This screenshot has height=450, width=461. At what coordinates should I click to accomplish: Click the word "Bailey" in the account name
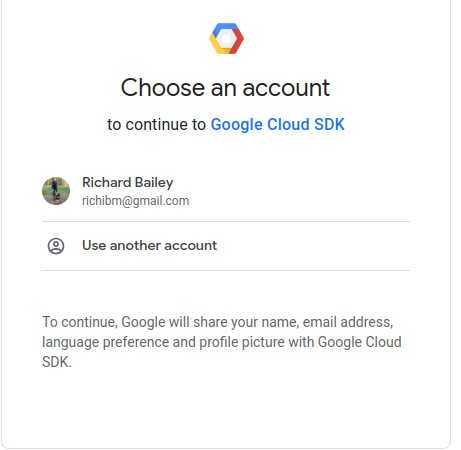tap(154, 183)
